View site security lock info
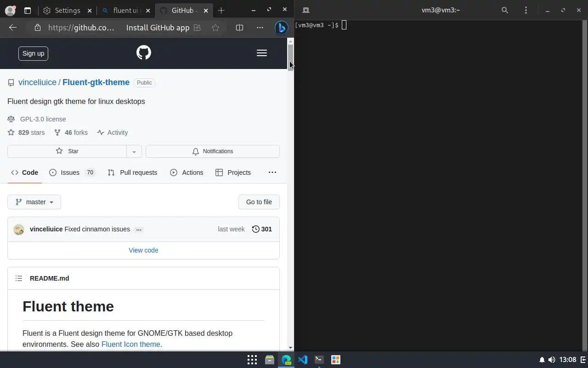Screen dimensions: 588x368 tap(38, 28)
